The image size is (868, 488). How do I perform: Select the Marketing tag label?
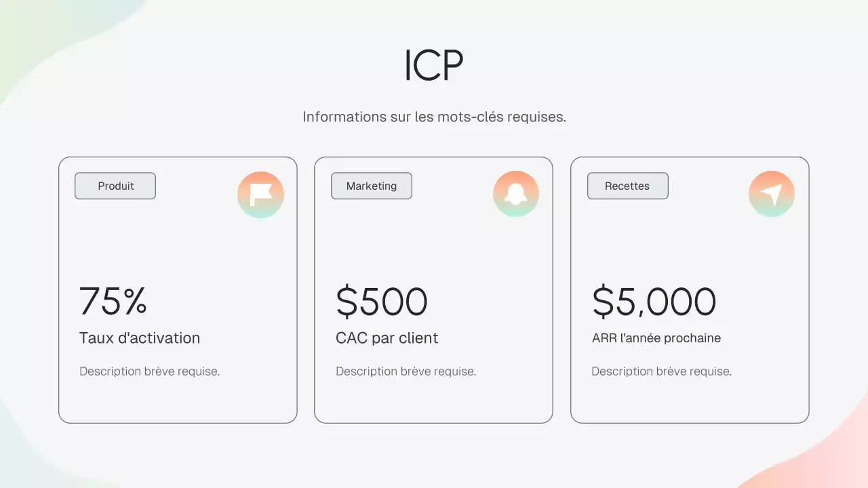[372, 186]
